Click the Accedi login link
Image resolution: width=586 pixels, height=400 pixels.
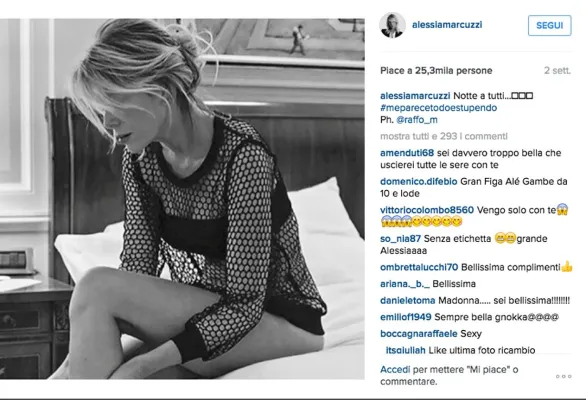tap(395, 369)
